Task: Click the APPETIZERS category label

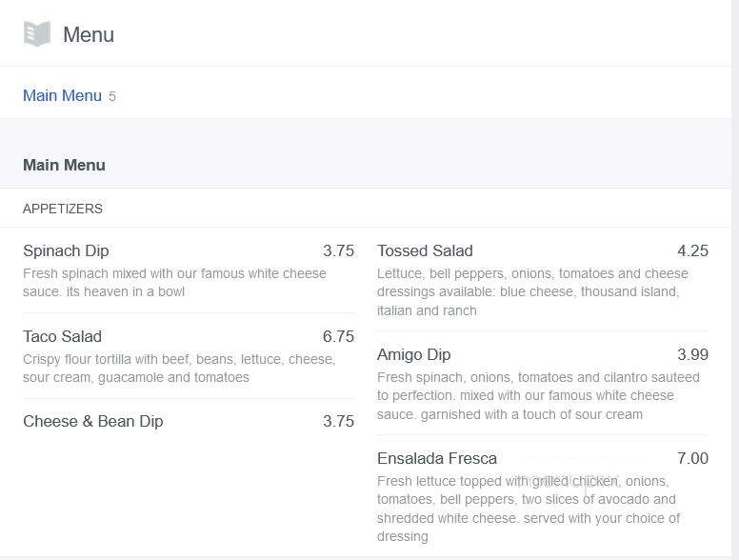Action: (x=63, y=209)
